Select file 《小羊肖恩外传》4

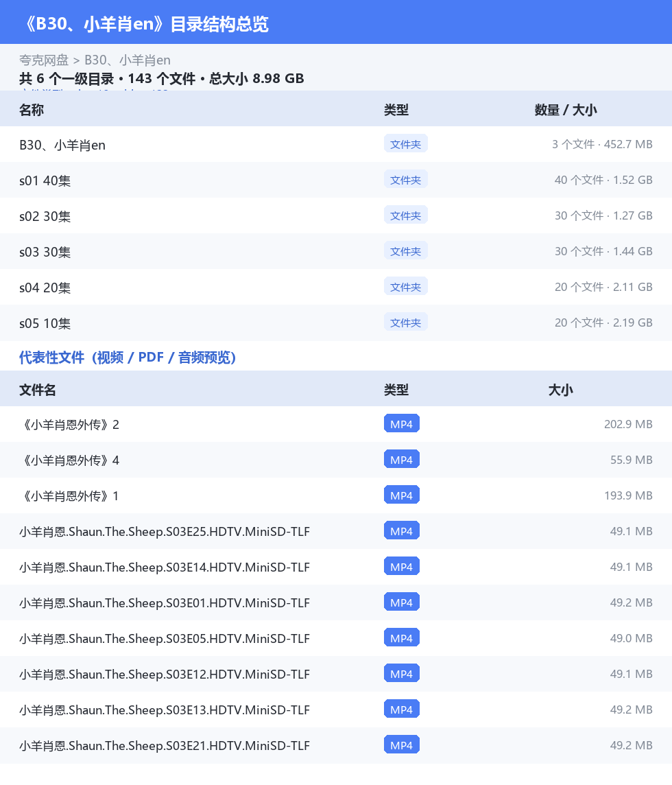pos(336,460)
